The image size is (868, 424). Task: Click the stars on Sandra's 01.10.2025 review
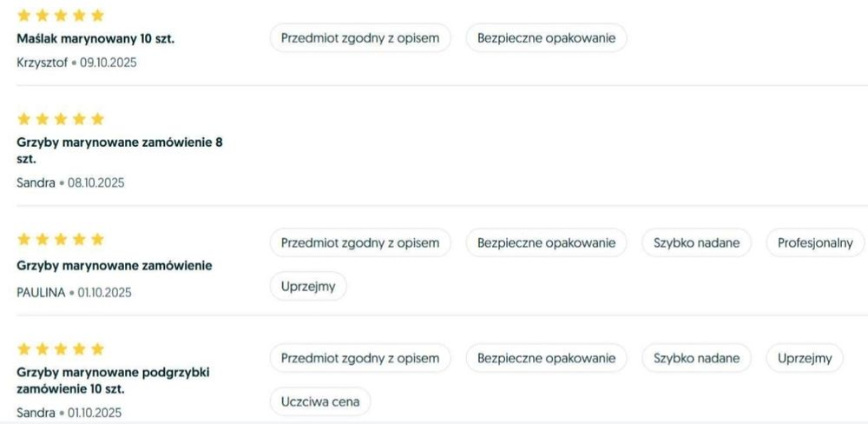pos(61,348)
